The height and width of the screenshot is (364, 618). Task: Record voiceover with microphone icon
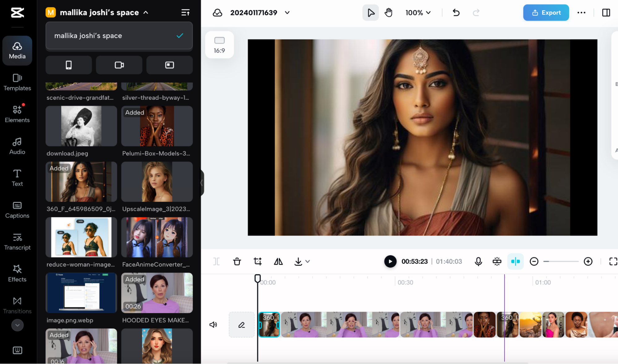tap(478, 261)
